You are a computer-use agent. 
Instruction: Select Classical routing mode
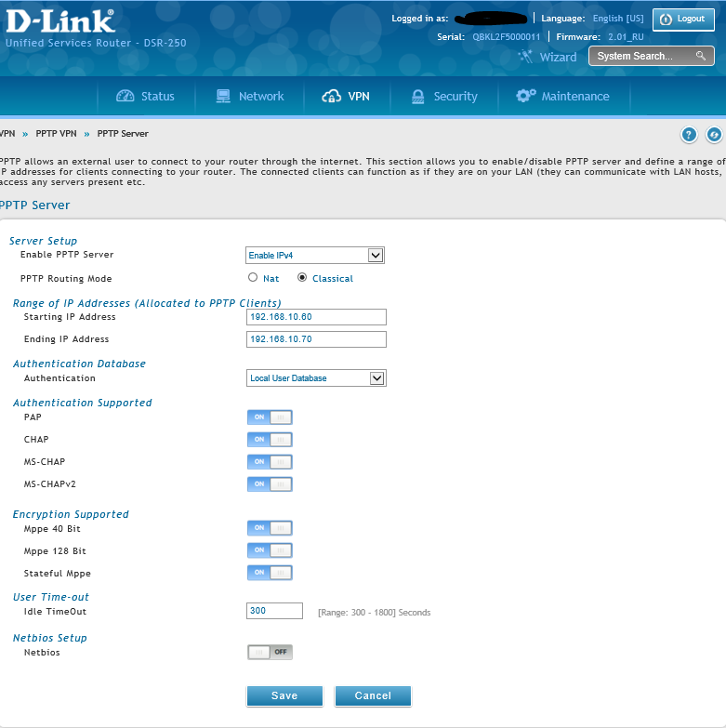[x=302, y=278]
